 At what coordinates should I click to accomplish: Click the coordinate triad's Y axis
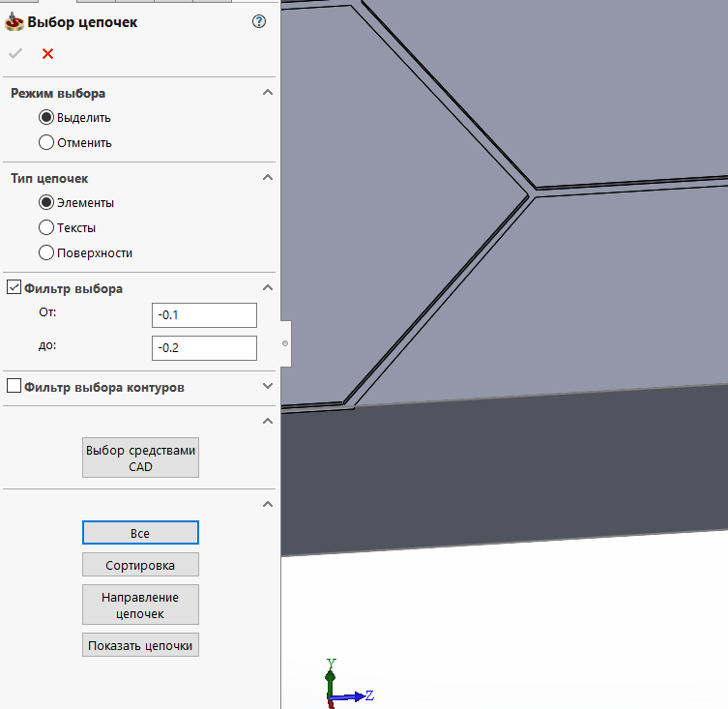(330, 676)
